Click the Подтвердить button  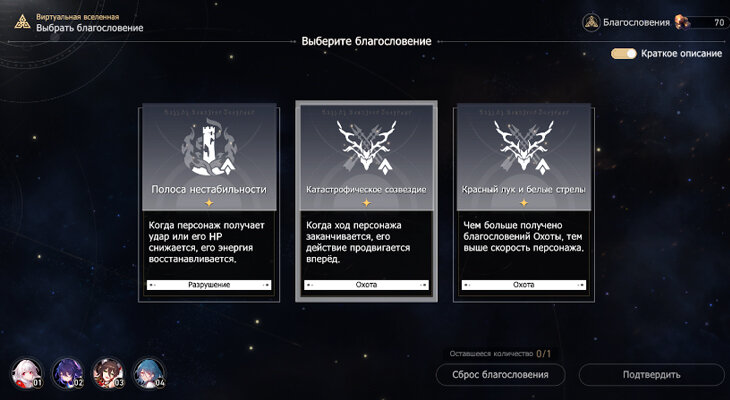pos(652,375)
